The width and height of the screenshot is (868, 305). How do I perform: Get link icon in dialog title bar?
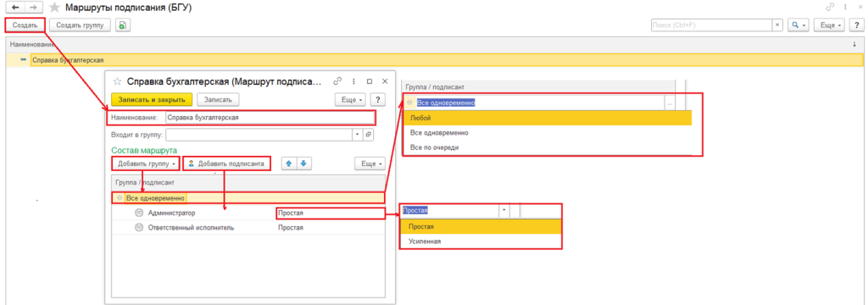pos(337,81)
